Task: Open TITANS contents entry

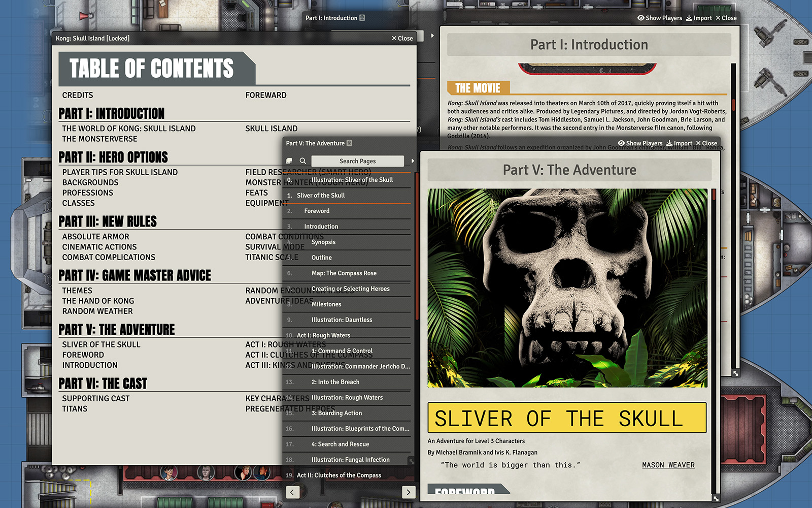Action: (75, 408)
